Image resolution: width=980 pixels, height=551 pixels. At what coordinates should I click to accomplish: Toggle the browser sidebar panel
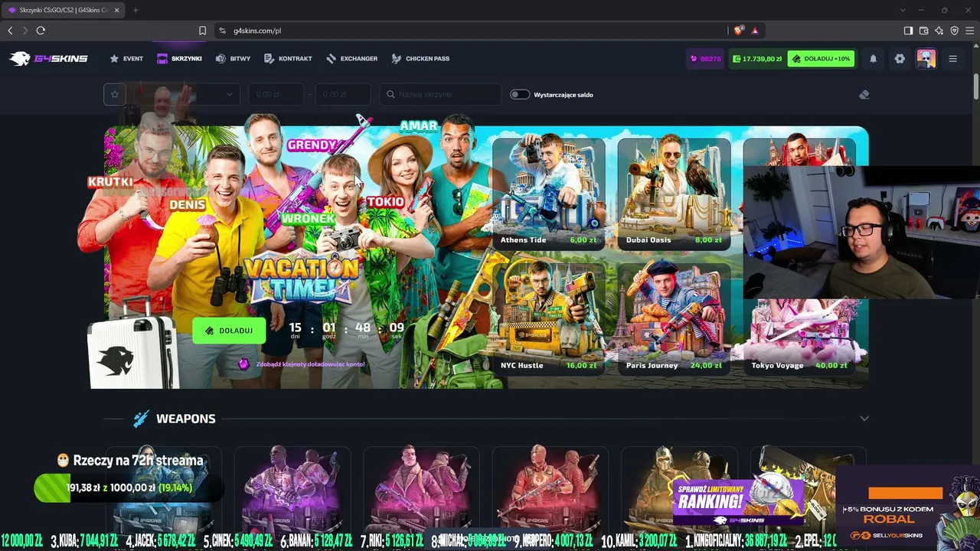pyautogui.click(x=908, y=31)
